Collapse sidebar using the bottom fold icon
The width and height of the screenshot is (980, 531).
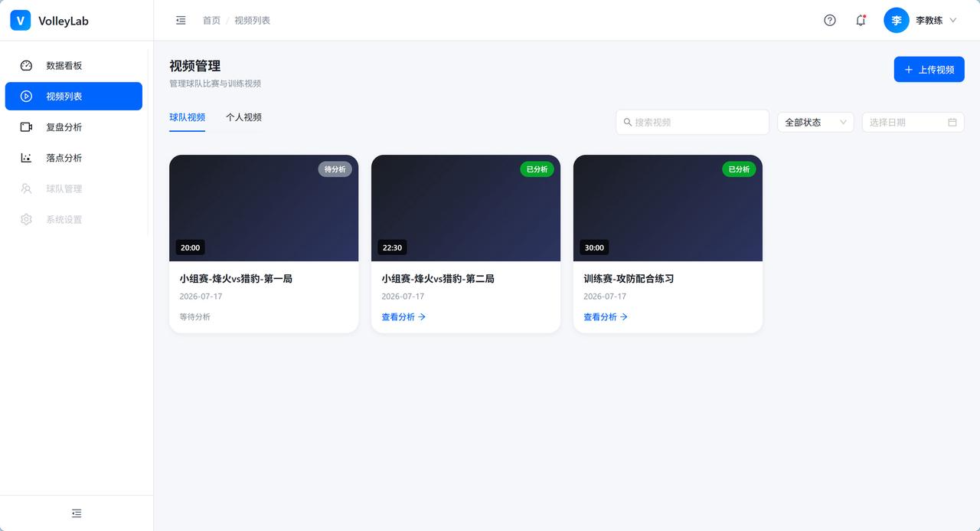click(77, 513)
